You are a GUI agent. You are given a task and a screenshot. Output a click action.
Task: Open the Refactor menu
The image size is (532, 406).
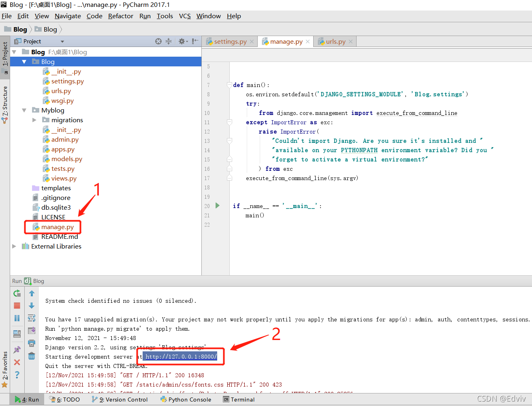(121, 16)
